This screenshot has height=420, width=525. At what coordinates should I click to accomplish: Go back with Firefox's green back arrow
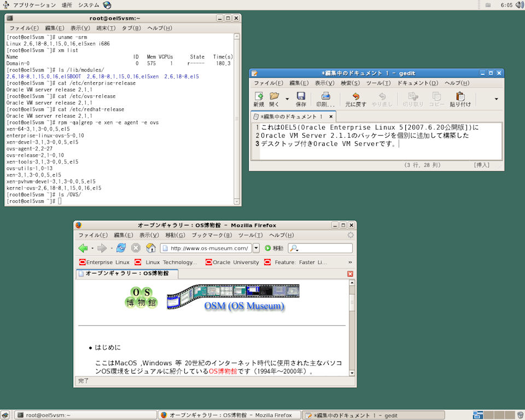click(x=83, y=248)
